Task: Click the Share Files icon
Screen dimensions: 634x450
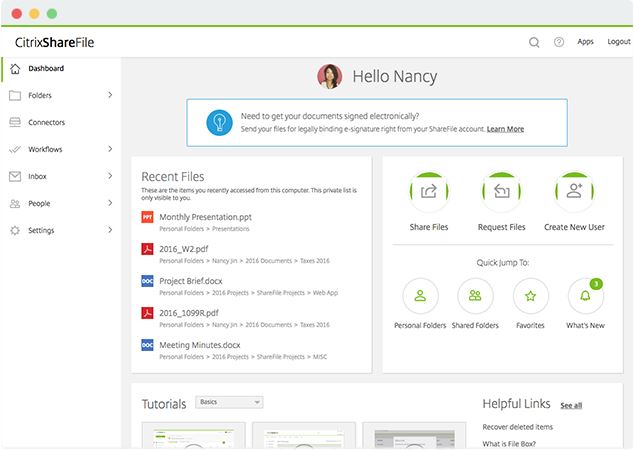Action: 430,192
